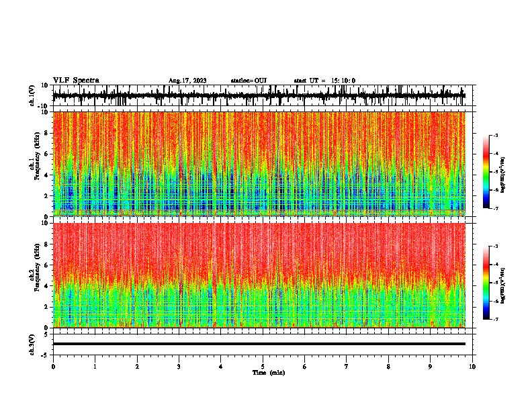Click the log(PSD) label beside ch.1 colorbar
Image resolution: width=532 pixels, height=411 pixels.
502,175
